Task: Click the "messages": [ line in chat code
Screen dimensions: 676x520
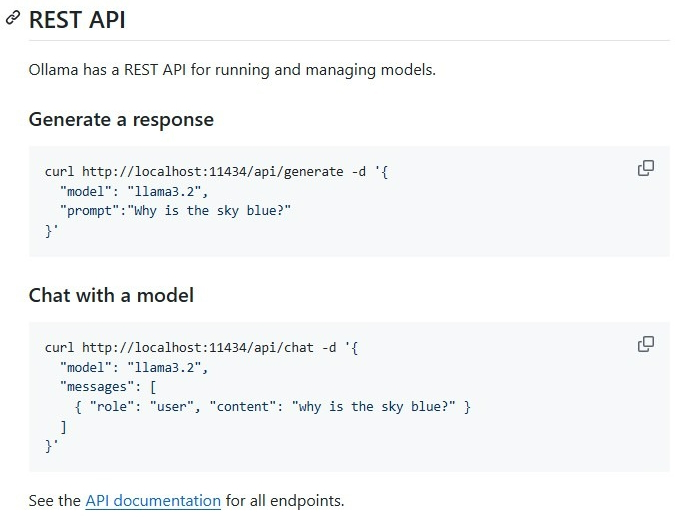Action: click(107, 386)
